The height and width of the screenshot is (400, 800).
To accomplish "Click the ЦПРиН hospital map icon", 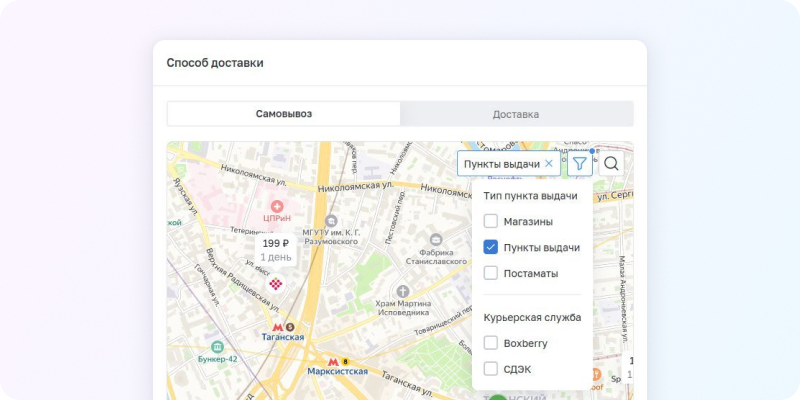I will 277,206.
